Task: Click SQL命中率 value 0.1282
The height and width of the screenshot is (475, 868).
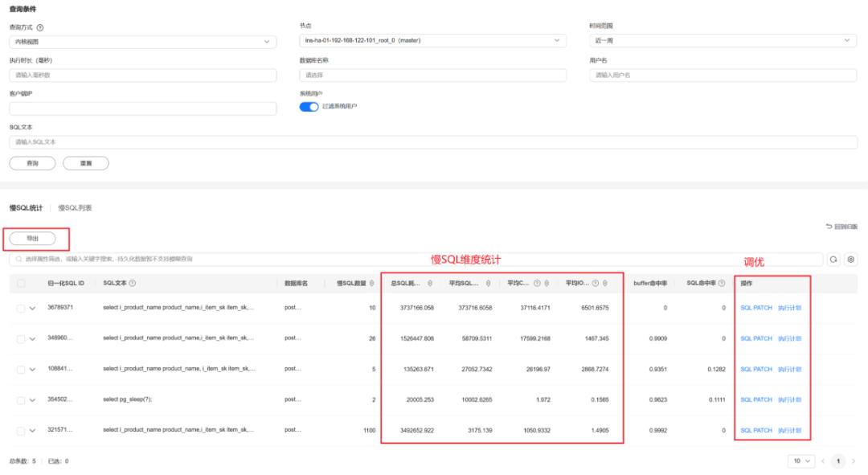Action: pyautogui.click(x=716, y=369)
